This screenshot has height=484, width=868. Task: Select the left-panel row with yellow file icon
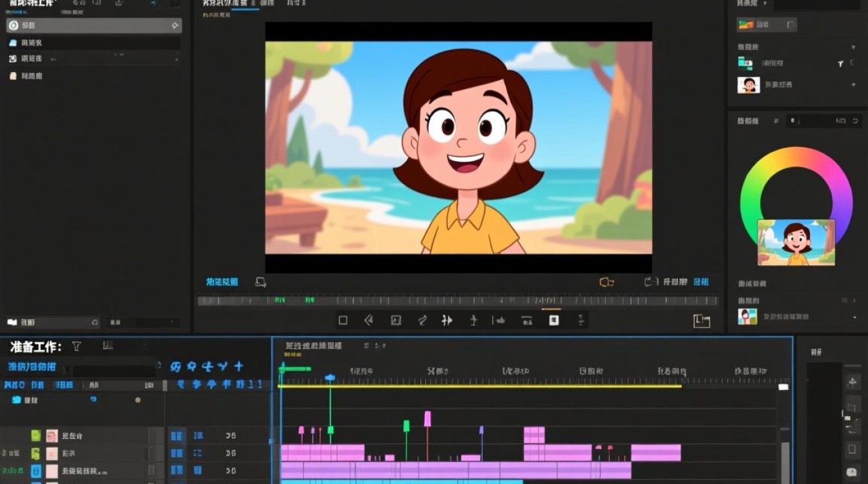pyautogui.click(x=94, y=76)
